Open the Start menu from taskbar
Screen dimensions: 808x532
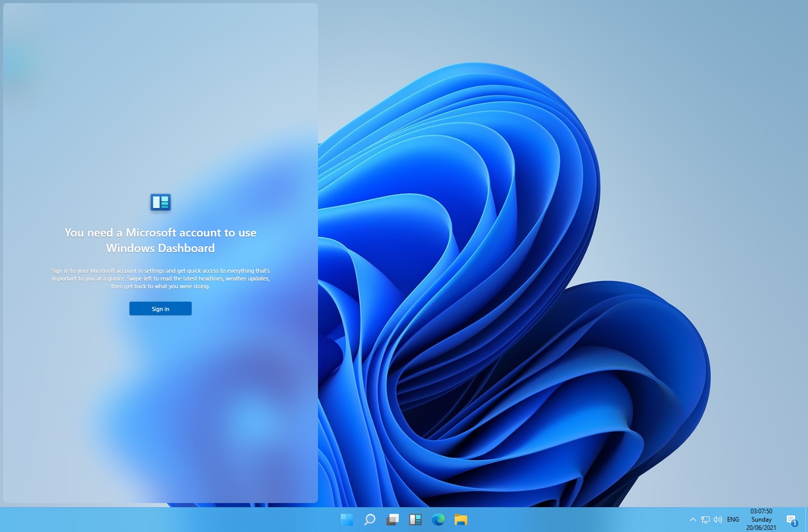click(x=347, y=520)
